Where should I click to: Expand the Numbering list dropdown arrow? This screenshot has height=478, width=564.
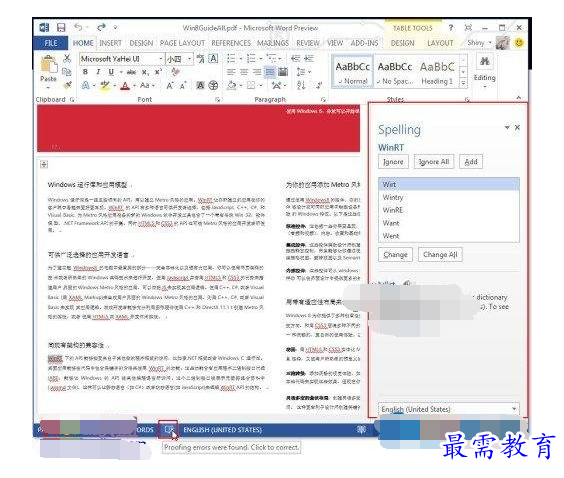(260, 59)
